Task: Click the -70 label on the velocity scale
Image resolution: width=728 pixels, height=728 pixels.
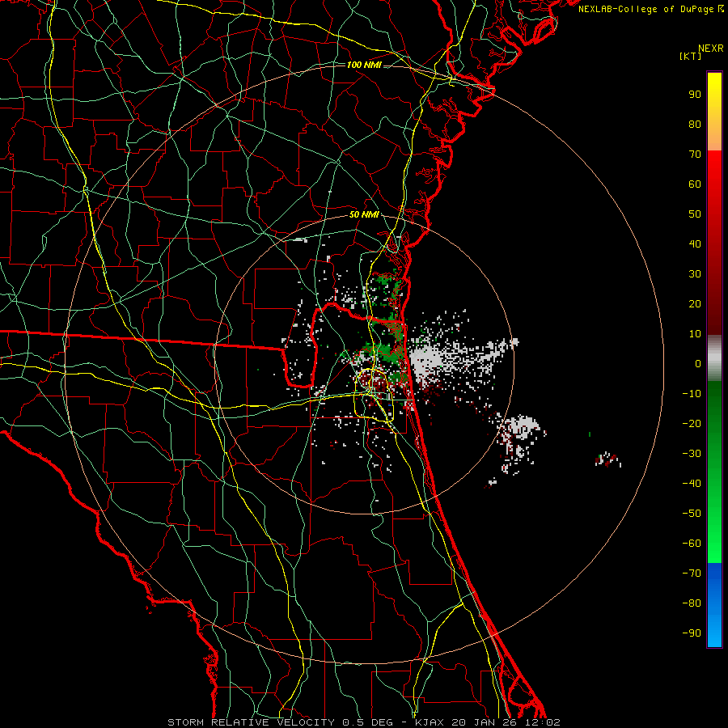Action: pyautogui.click(x=692, y=574)
